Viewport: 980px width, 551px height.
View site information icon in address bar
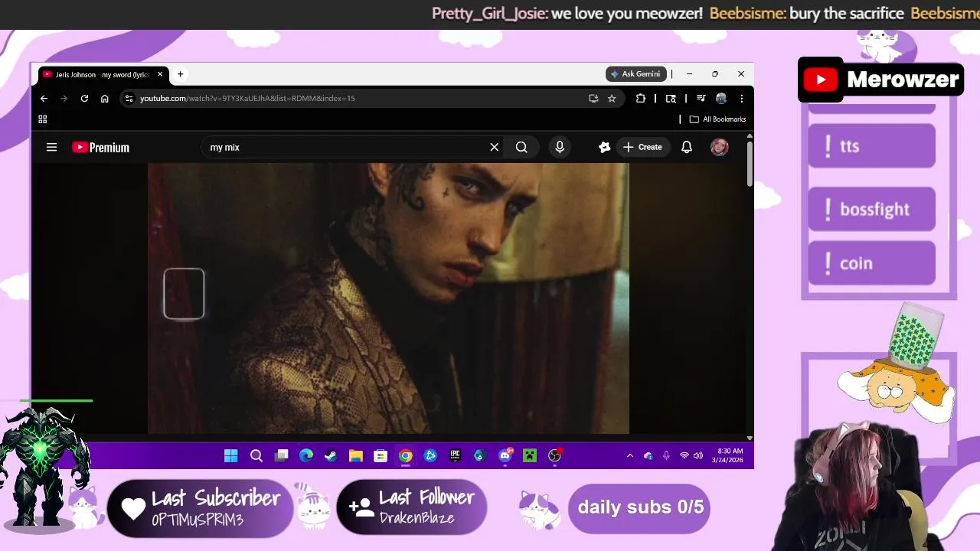(129, 98)
